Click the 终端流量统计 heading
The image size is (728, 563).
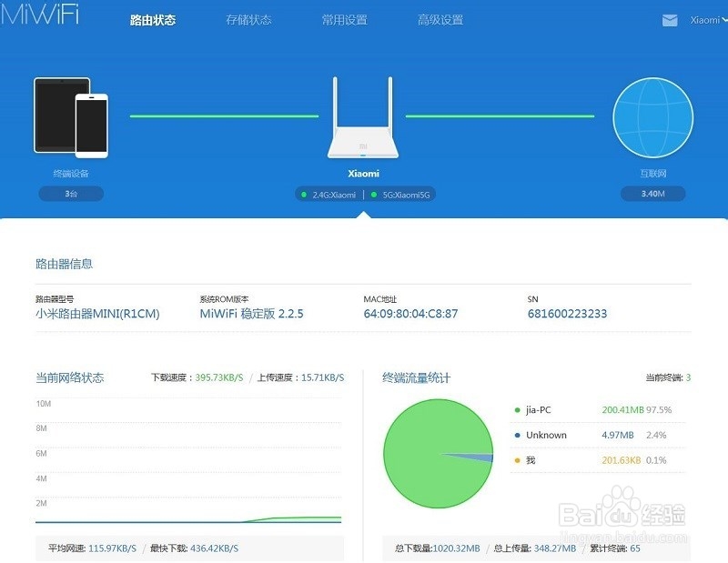(416, 377)
